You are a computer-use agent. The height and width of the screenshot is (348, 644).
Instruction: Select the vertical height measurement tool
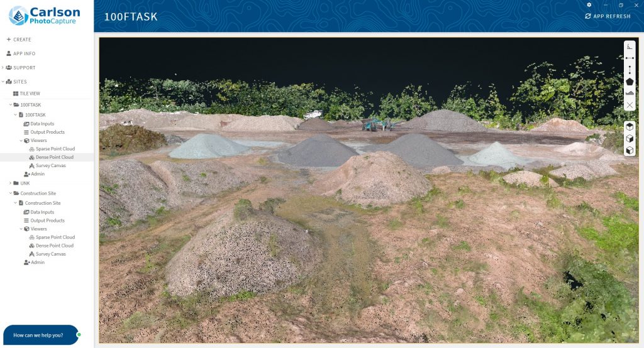click(630, 70)
